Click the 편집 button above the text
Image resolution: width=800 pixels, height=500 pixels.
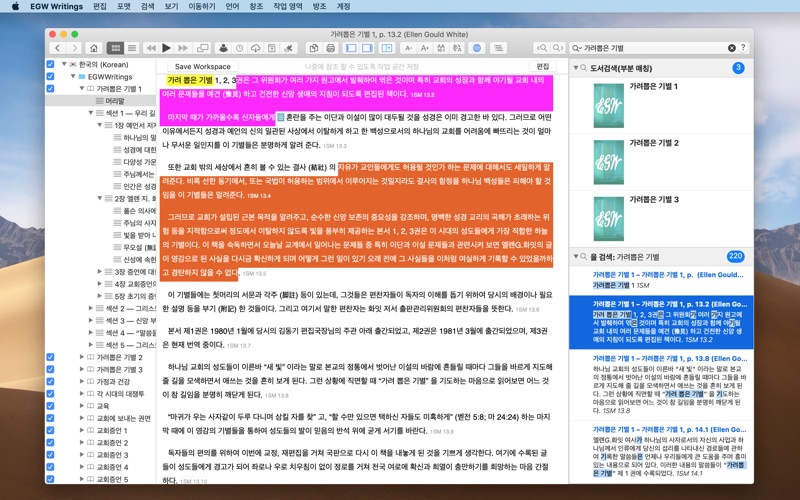(x=543, y=66)
